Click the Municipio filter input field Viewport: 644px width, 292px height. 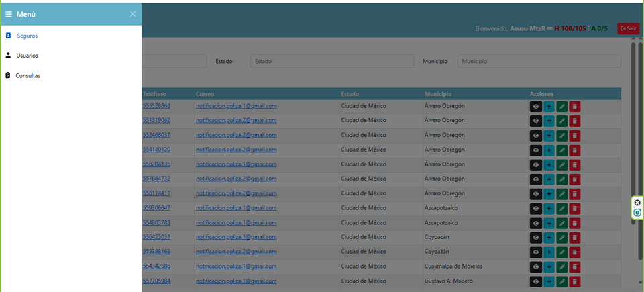coord(539,61)
